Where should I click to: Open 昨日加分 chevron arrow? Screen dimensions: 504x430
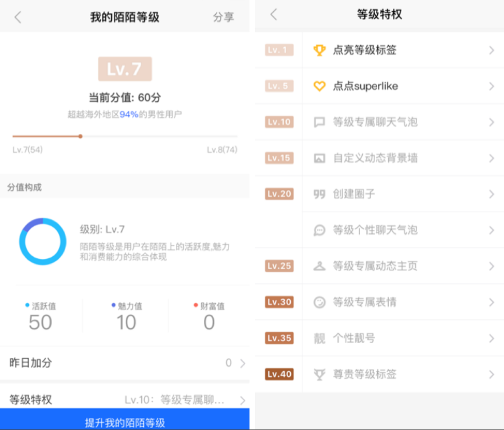tap(243, 363)
